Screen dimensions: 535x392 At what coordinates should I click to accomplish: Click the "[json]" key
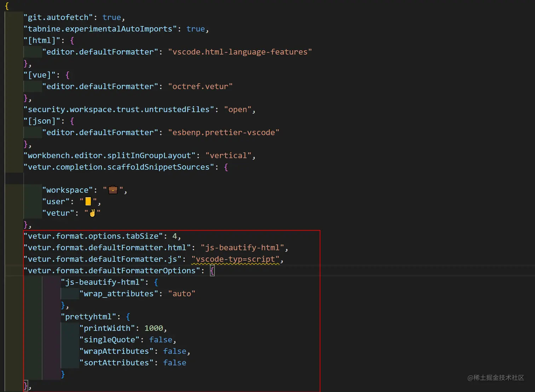coord(42,121)
